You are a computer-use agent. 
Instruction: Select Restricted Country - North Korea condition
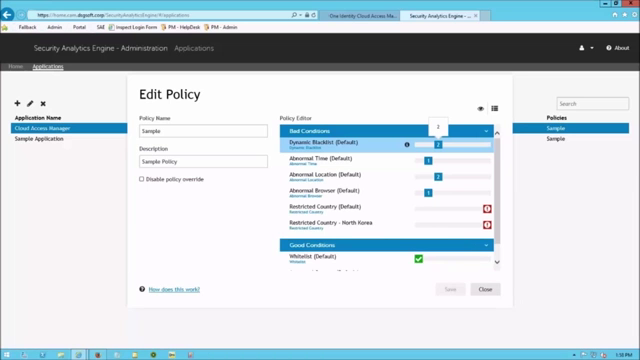coord(331,223)
